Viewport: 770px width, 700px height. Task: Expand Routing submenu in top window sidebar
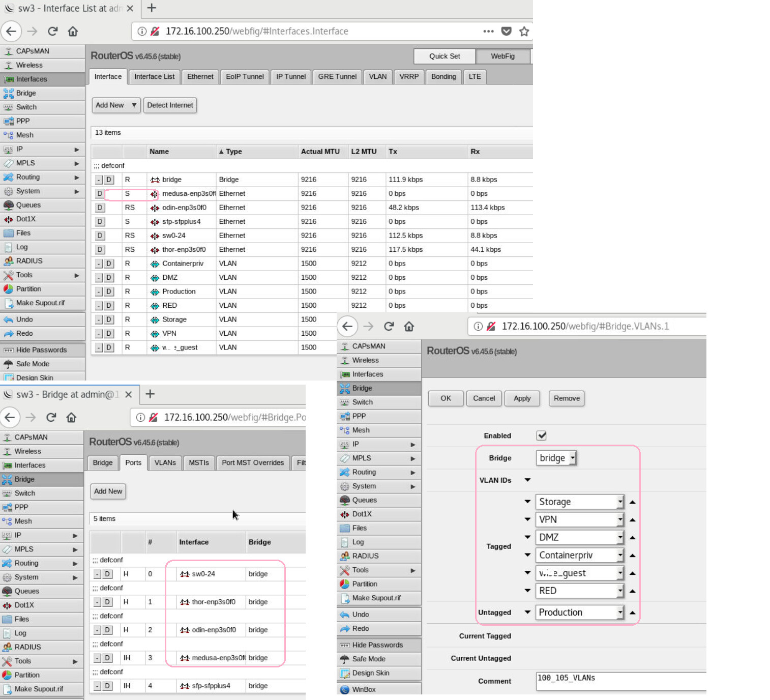click(x=77, y=177)
